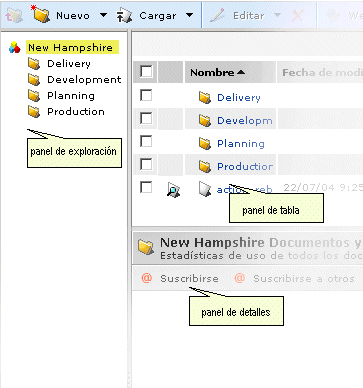Click the New Hampshire workspace icon in tree
This screenshot has width=363, height=388.
(14, 47)
